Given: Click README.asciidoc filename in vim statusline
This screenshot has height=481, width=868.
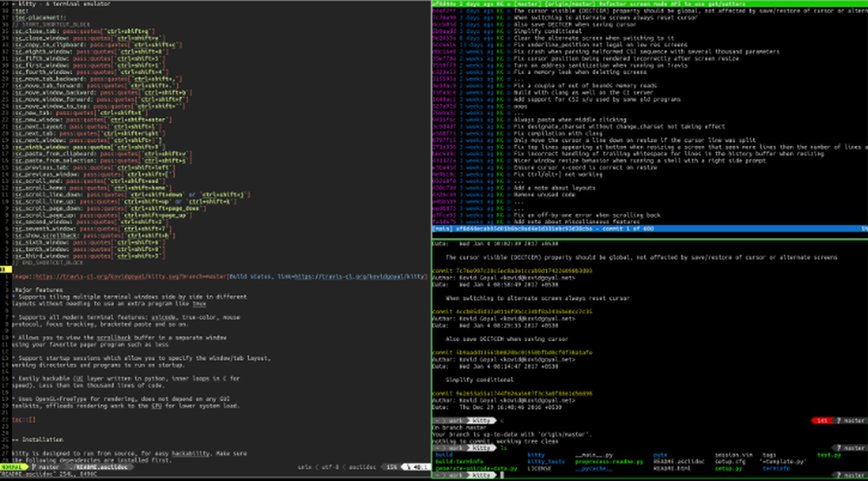Looking at the screenshot, I should 101,467.
